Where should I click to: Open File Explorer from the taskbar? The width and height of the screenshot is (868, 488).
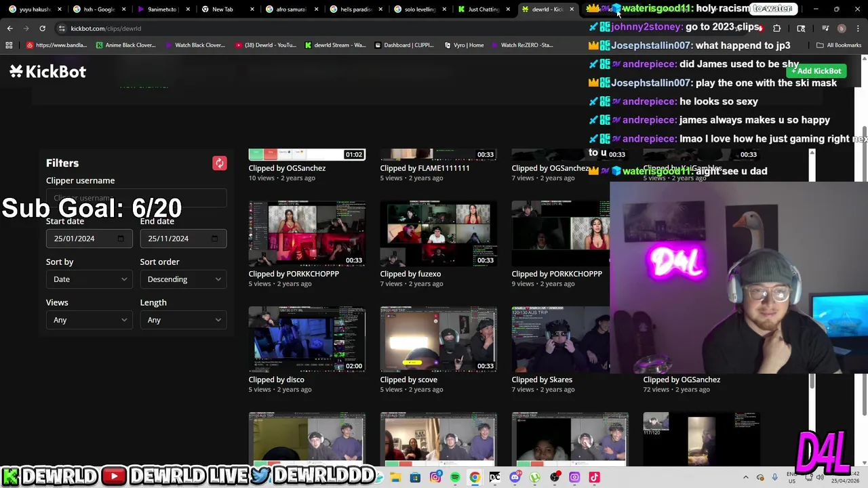[395, 478]
